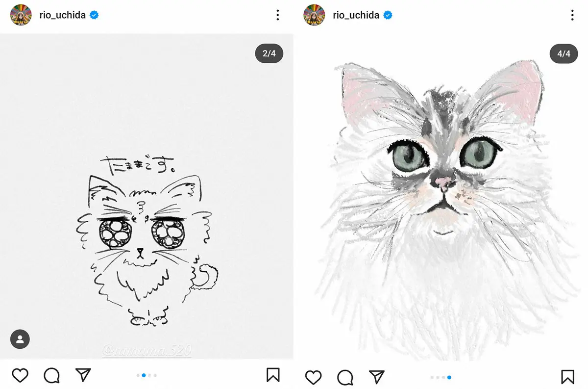Click the verified badge on left post

(94, 15)
